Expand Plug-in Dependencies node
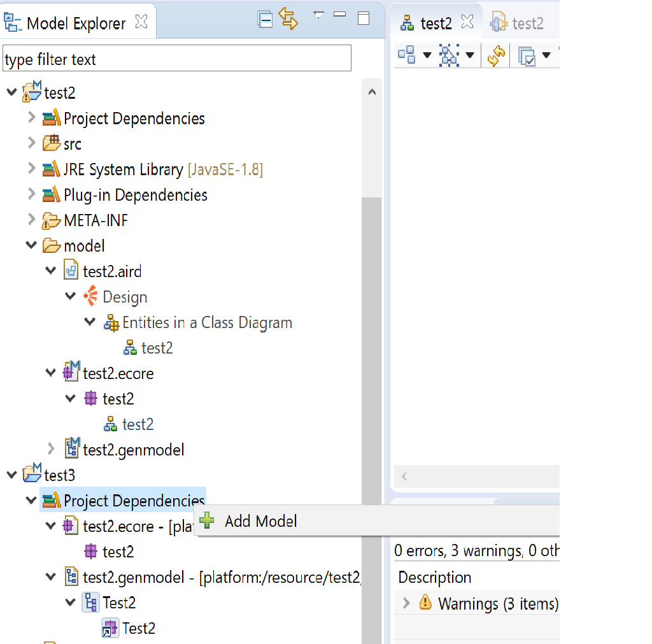This screenshot has width=652, height=644. coord(32,194)
